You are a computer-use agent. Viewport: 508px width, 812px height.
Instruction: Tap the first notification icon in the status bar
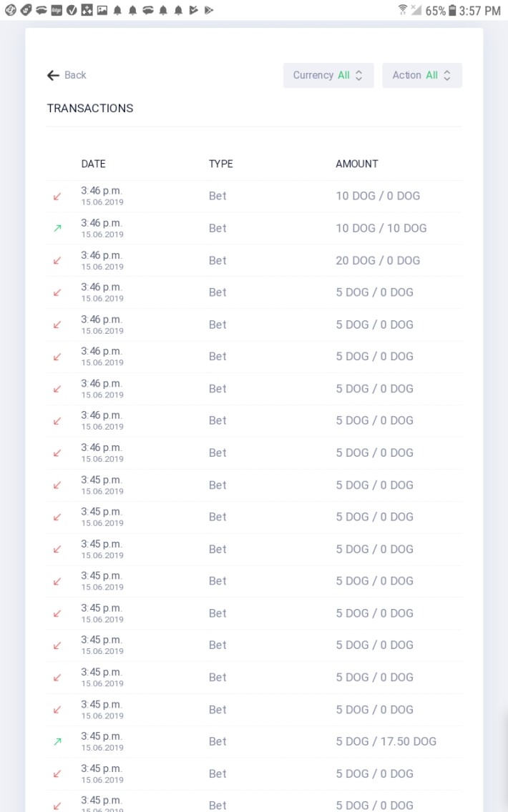click(10, 10)
